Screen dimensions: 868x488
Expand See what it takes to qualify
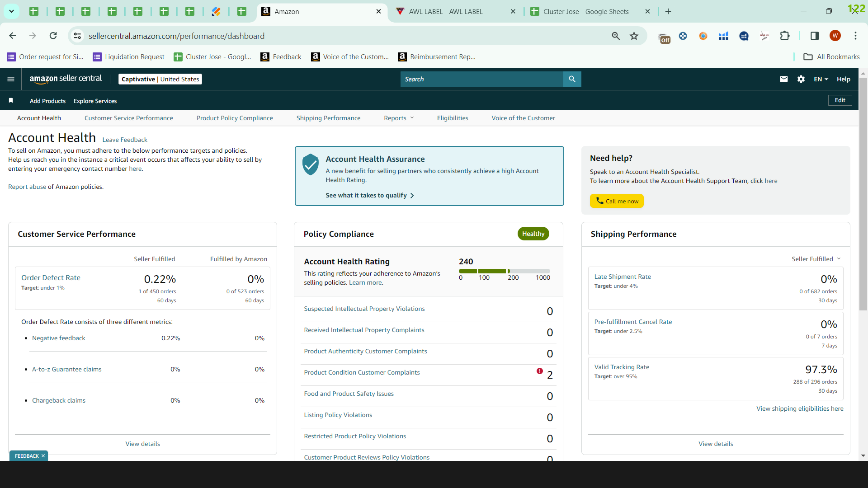point(370,195)
